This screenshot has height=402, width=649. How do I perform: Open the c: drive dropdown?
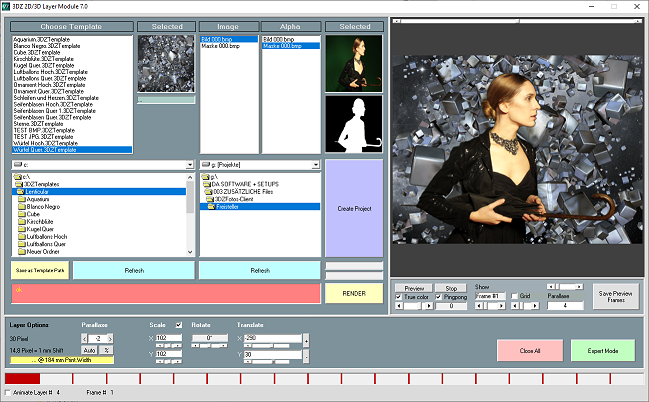191,163
